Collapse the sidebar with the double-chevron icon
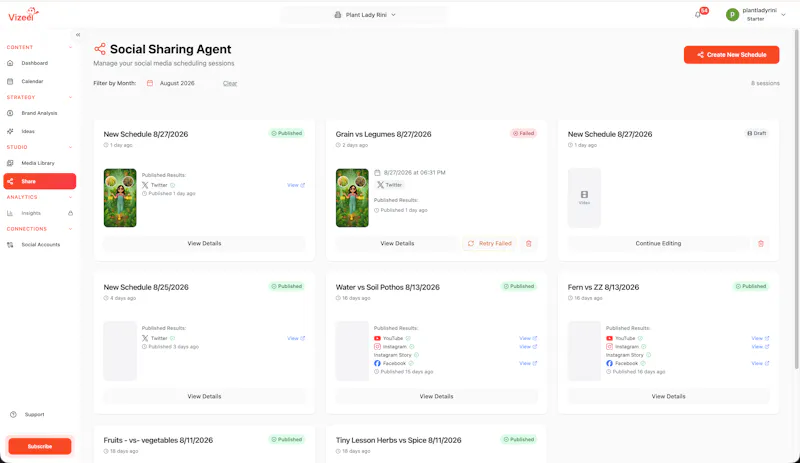The image size is (800, 463). click(78, 35)
